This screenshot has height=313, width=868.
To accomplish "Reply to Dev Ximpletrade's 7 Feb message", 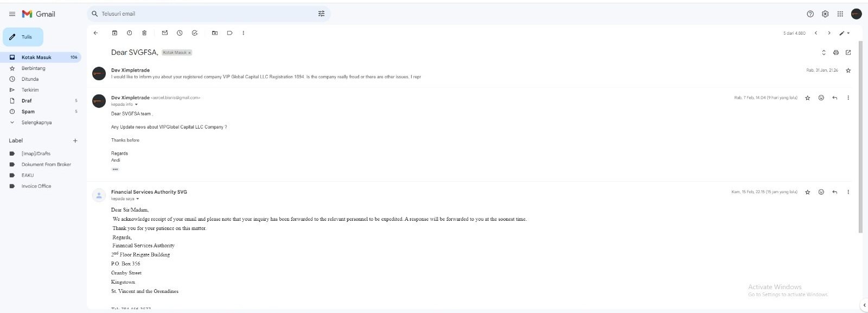I will pos(835,98).
